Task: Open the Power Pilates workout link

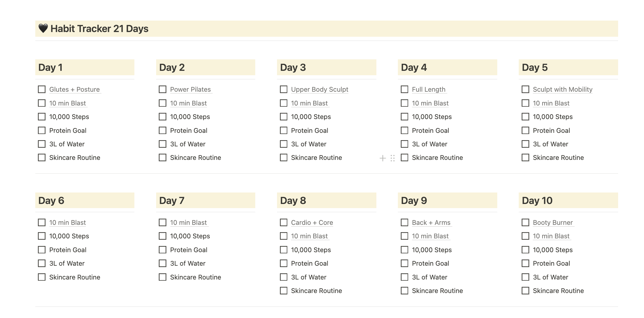Action: point(190,89)
